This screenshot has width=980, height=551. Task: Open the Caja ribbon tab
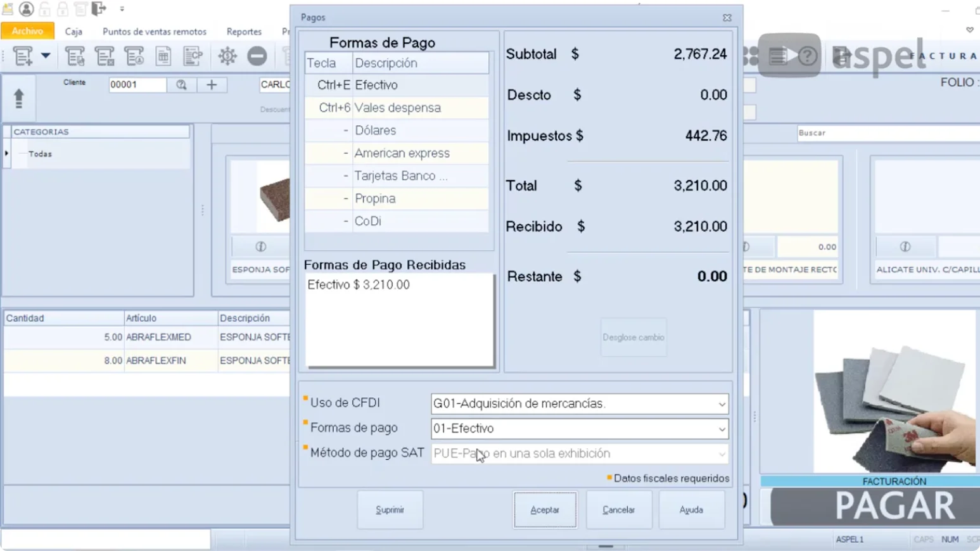73,32
